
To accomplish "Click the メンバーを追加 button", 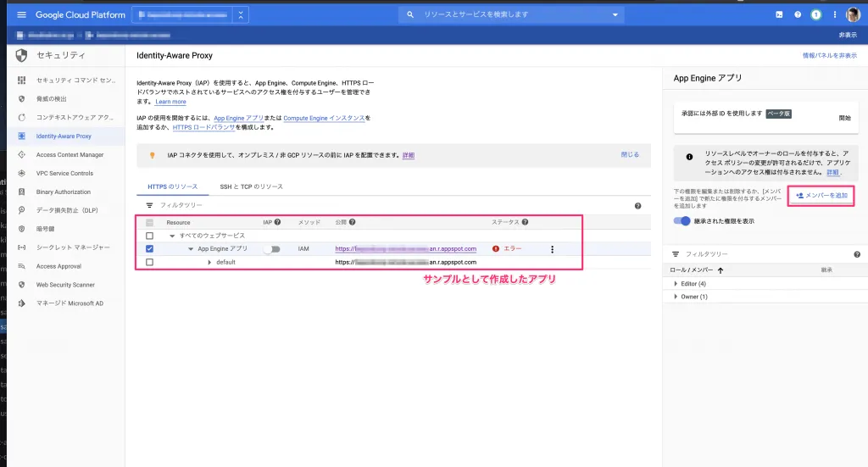I will (x=821, y=196).
